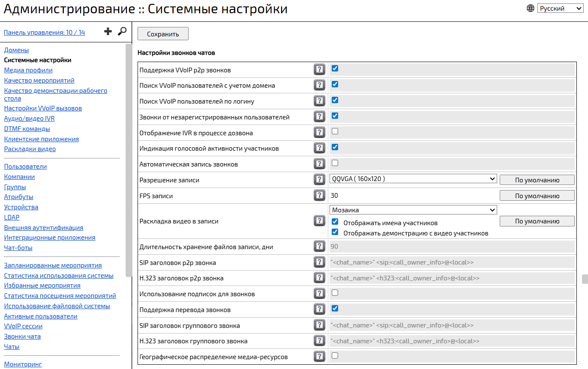Viewport: 588px width, 369px height.
Task: Click help icon beside FPS записи
Action: (x=319, y=196)
